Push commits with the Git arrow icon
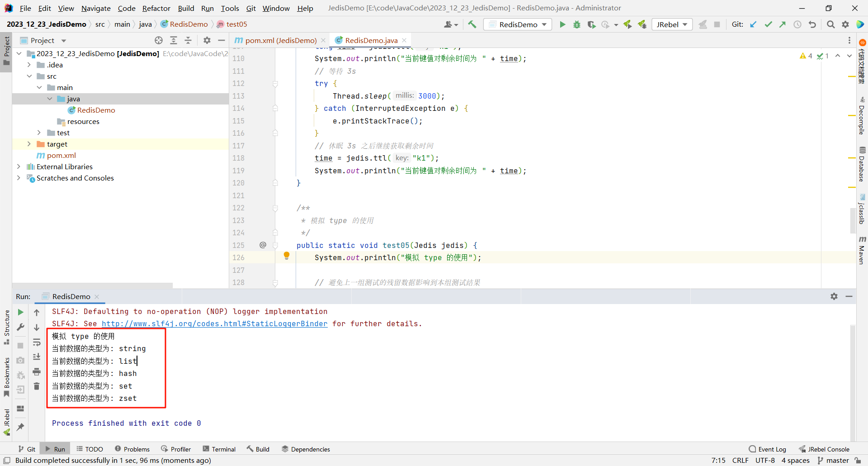The height and width of the screenshot is (466, 868). coord(783,24)
